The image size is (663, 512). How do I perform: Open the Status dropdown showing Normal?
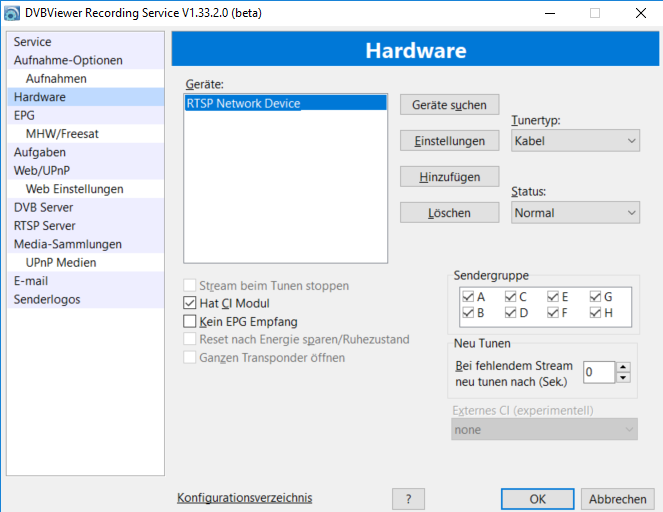575,213
